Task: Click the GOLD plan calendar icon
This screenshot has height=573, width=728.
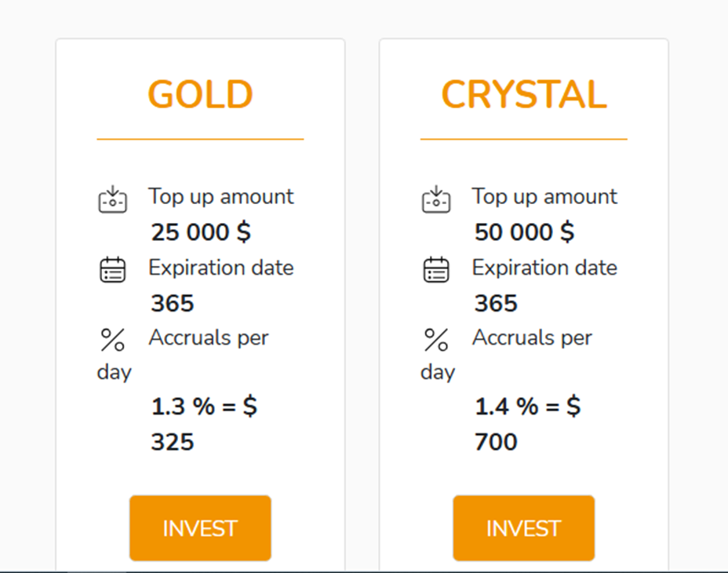Action: (113, 270)
